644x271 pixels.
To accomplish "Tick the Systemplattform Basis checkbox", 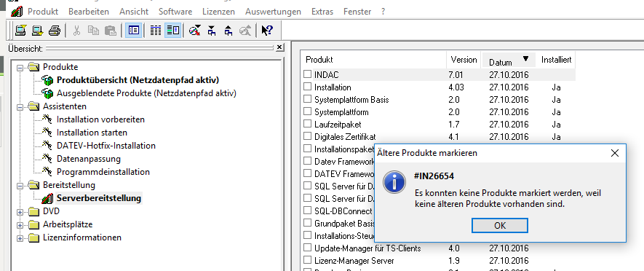I will tap(308, 99).
